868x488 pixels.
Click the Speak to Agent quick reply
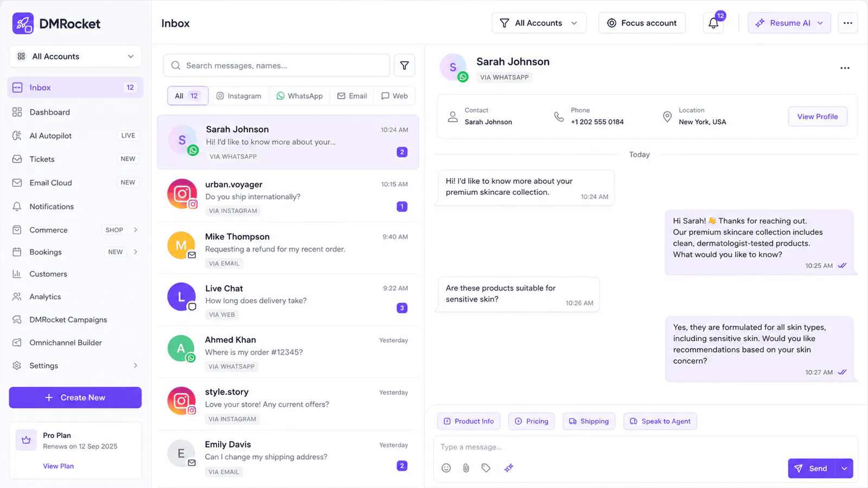[660, 421]
